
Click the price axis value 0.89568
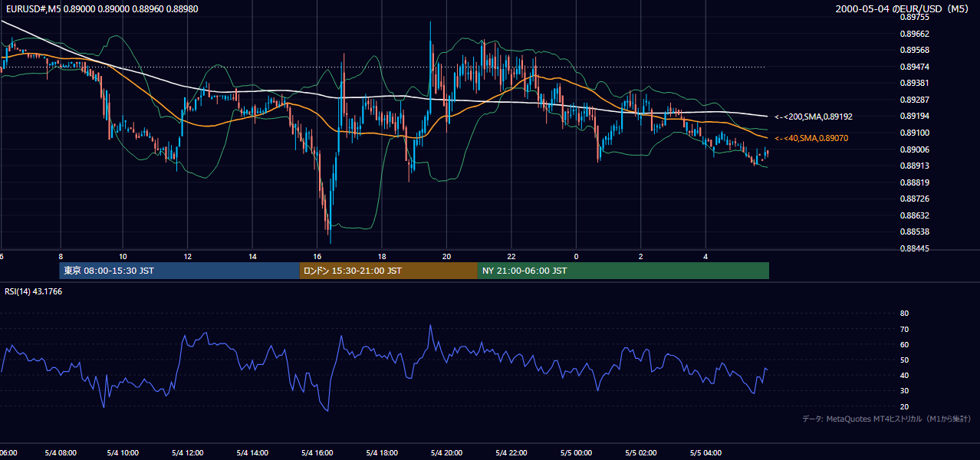(x=914, y=50)
